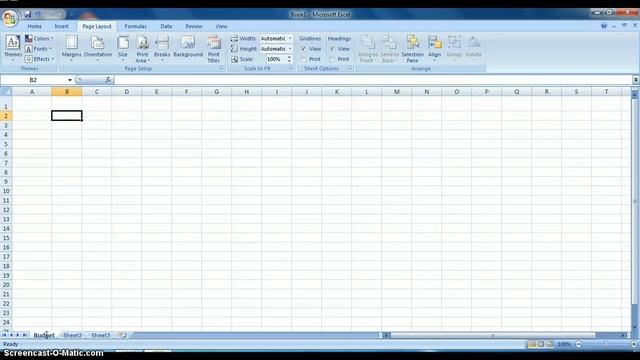Click the Insert Function fx button
This screenshot has width=640, height=360.
[108, 80]
